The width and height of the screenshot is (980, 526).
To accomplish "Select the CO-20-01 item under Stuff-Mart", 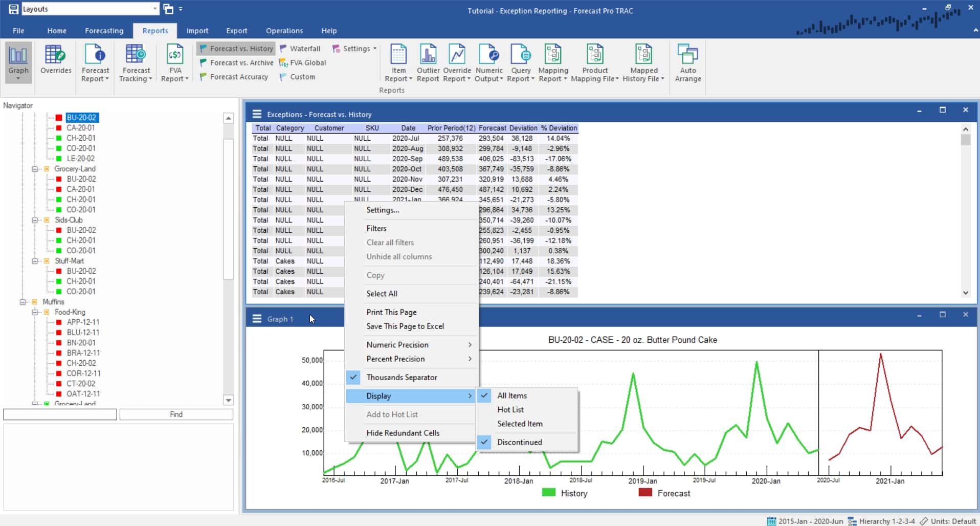I will click(81, 291).
